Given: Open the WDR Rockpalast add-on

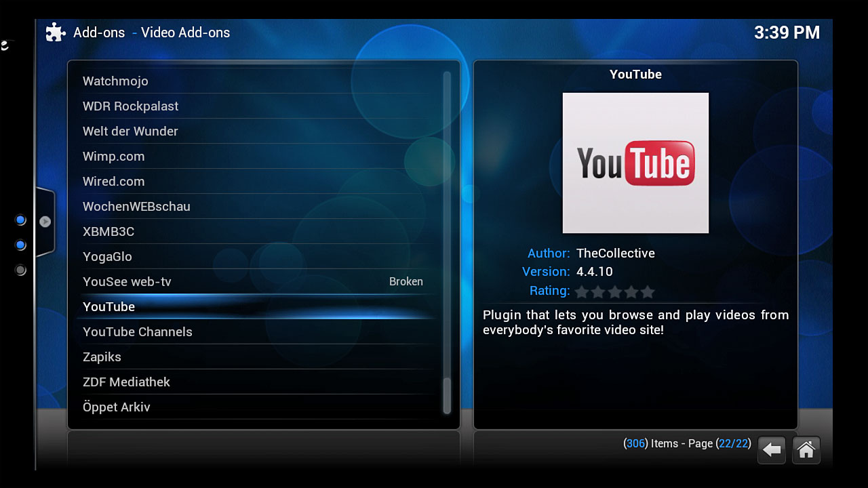Looking at the screenshot, I should point(256,106).
